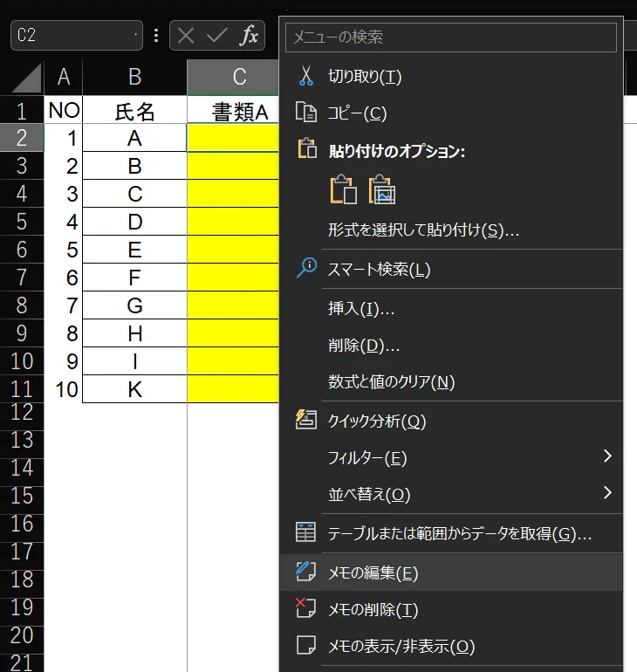
Task: Choose the plain Paste clipboard icon
Action: coord(344,189)
